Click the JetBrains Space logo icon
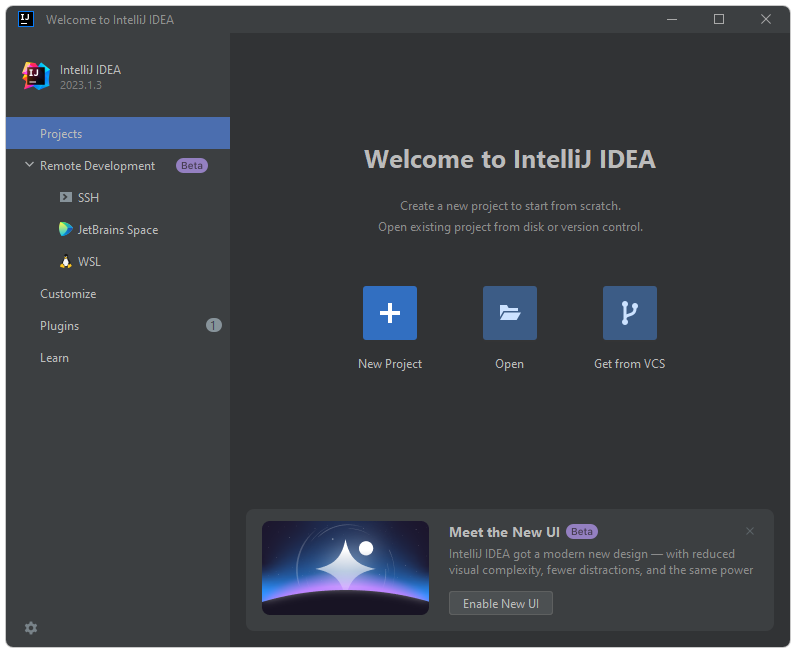The image size is (794, 651). pyautogui.click(x=65, y=229)
